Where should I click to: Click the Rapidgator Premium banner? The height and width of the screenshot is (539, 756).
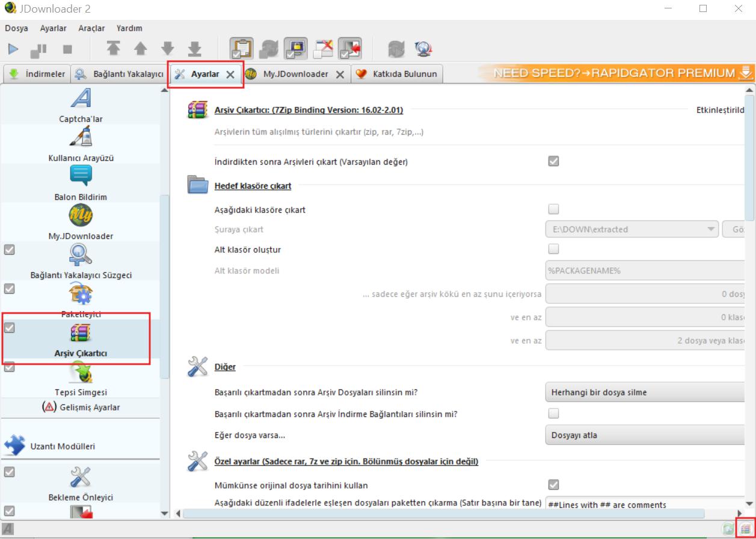(x=616, y=73)
